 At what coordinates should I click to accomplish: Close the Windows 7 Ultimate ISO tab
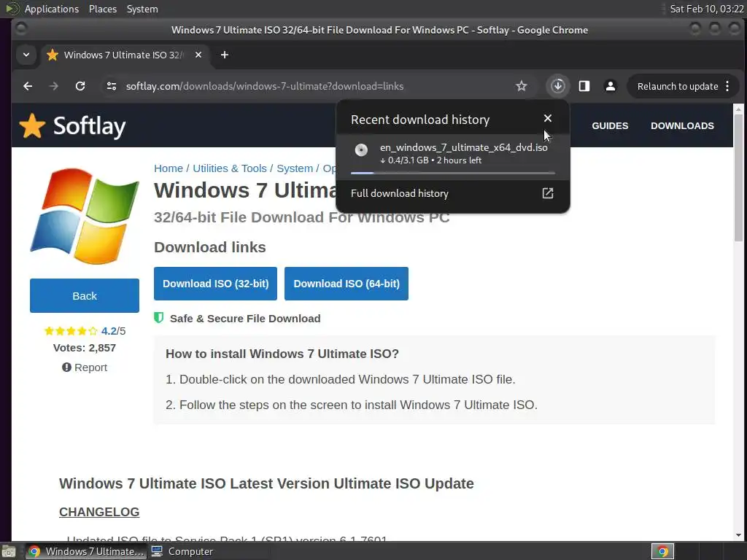pos(198,55)
